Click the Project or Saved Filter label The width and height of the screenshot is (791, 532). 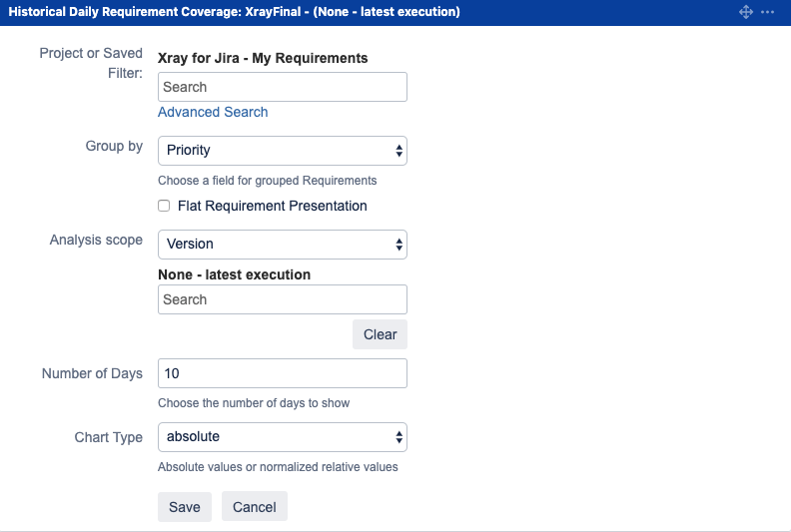click(x=91, y=63)
